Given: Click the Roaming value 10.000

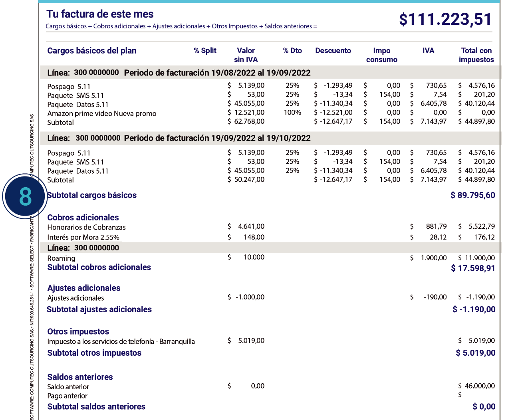Looking at the screenshot, I should 254,257.
